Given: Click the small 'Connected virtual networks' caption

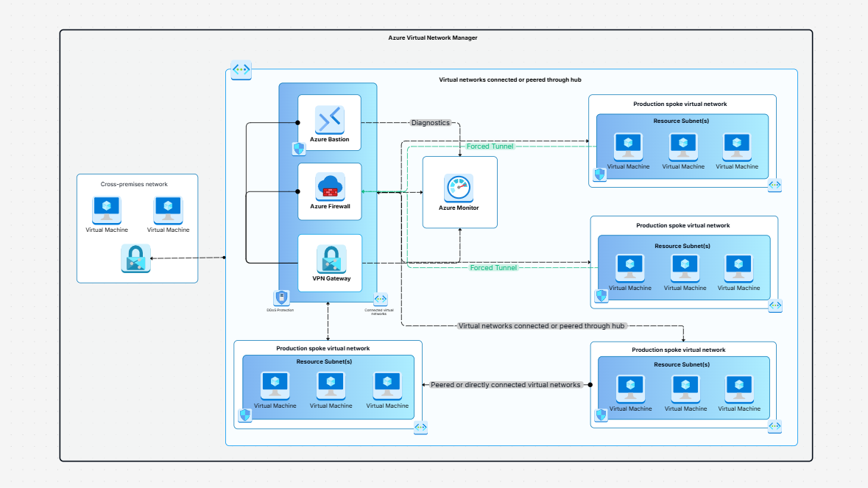Looking at the screenshot, I should [x=379, y=311].
